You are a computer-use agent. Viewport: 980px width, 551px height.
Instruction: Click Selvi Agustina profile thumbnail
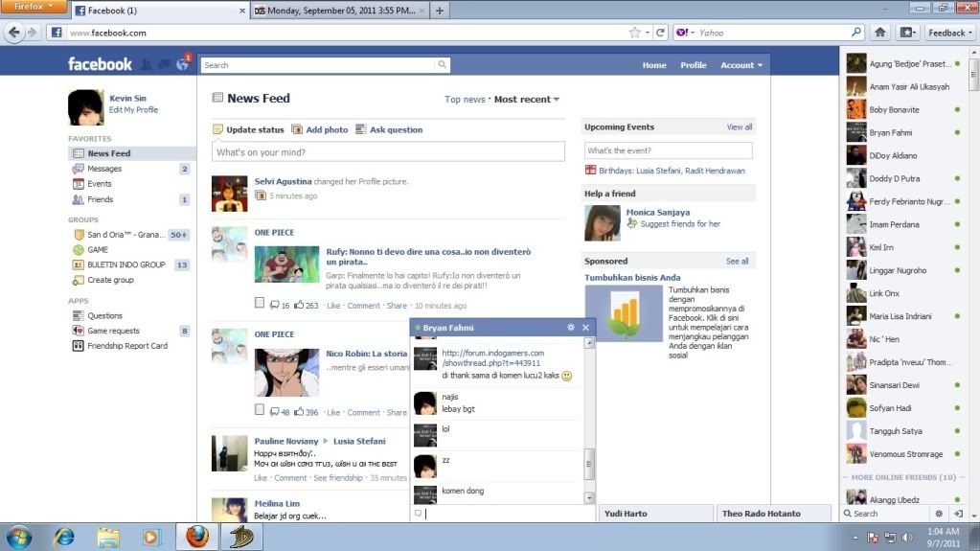229,194
